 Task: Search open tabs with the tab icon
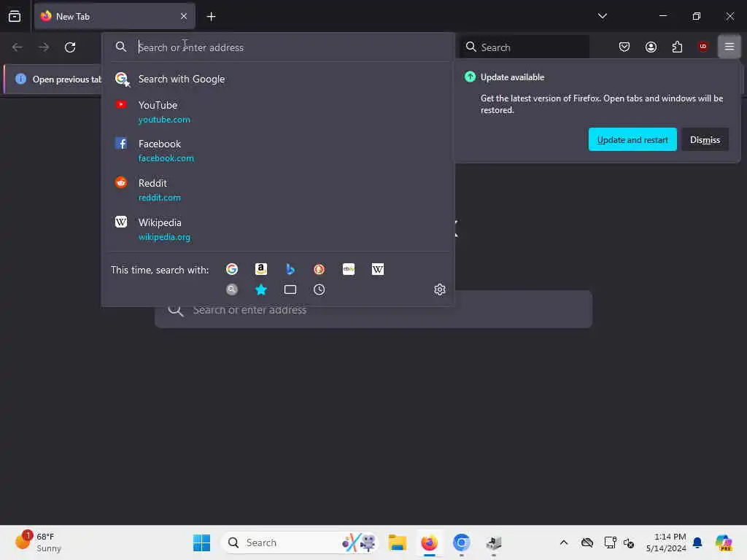(290, 289)
